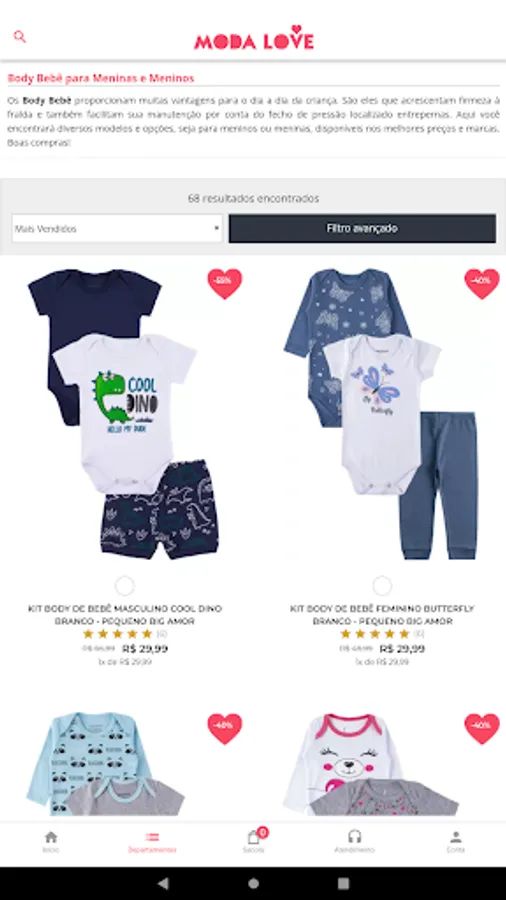The width and height of the screenshot is (506, 900).
Task: Expand the Mais Vendidos sort dropdown
Action: (117, 228)
